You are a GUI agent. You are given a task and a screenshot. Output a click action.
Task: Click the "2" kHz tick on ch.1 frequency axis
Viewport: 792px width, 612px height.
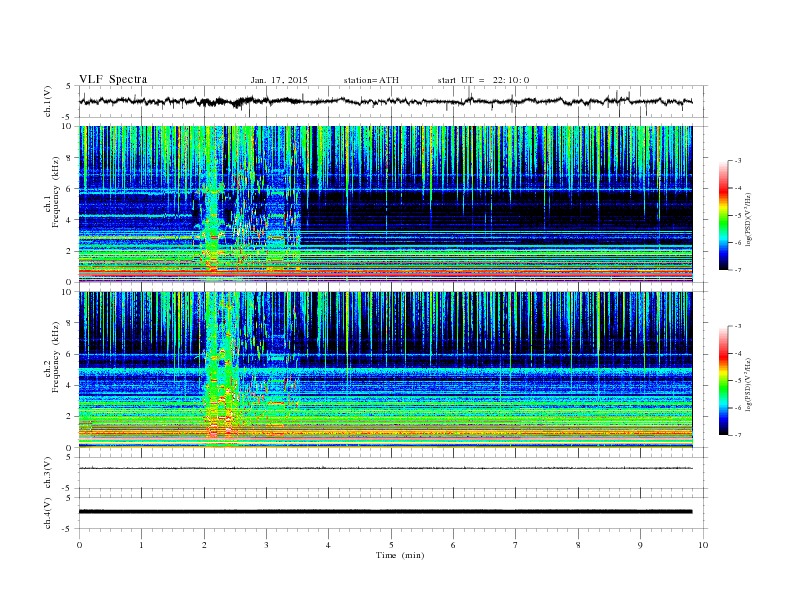[70, 251]
